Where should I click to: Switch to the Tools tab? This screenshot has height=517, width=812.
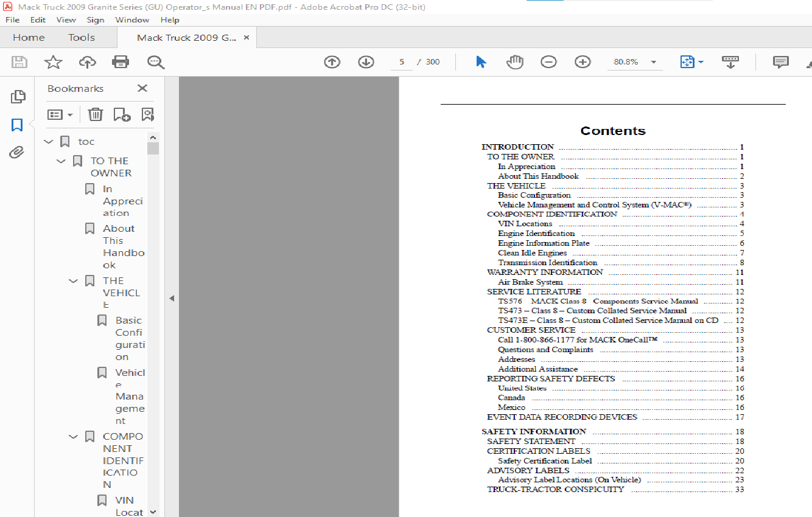(82, 38)
